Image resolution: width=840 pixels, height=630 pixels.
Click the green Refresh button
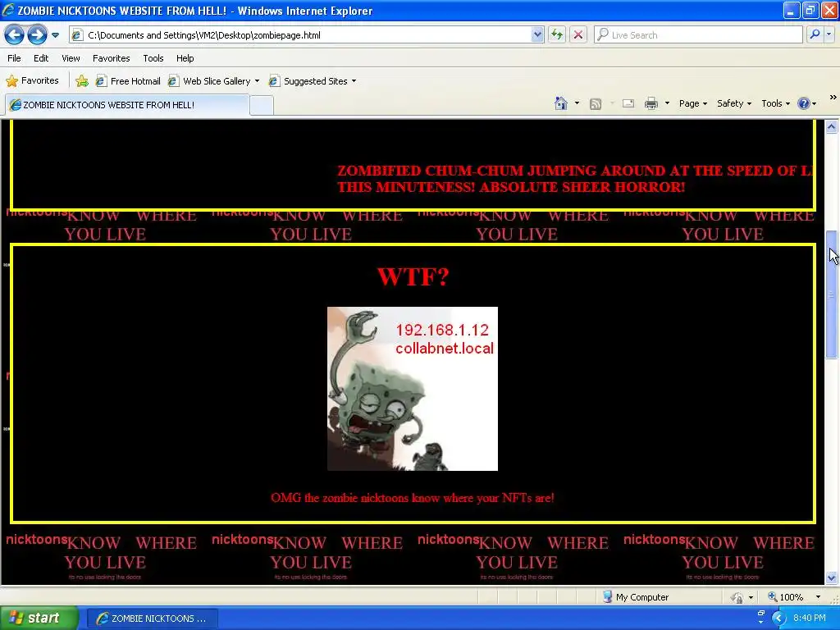(x=557, y=35)
